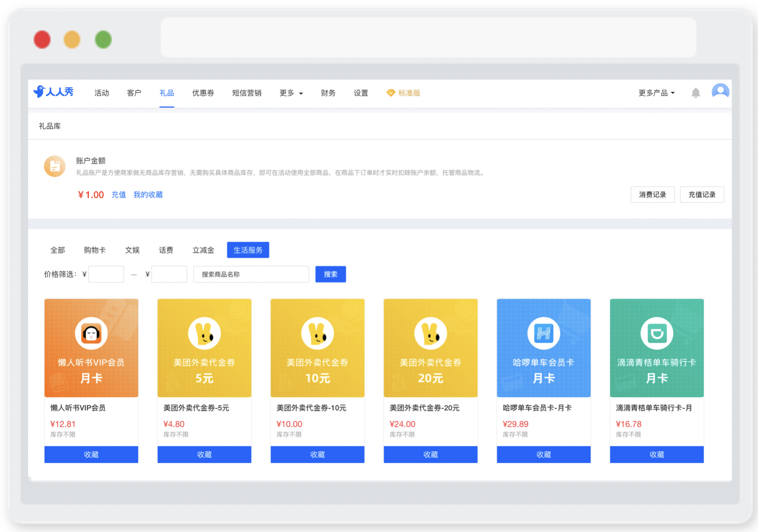Open the 更多产品 dropdown menu
Viewport: 758px width, 532px height.
click(656, 93)
